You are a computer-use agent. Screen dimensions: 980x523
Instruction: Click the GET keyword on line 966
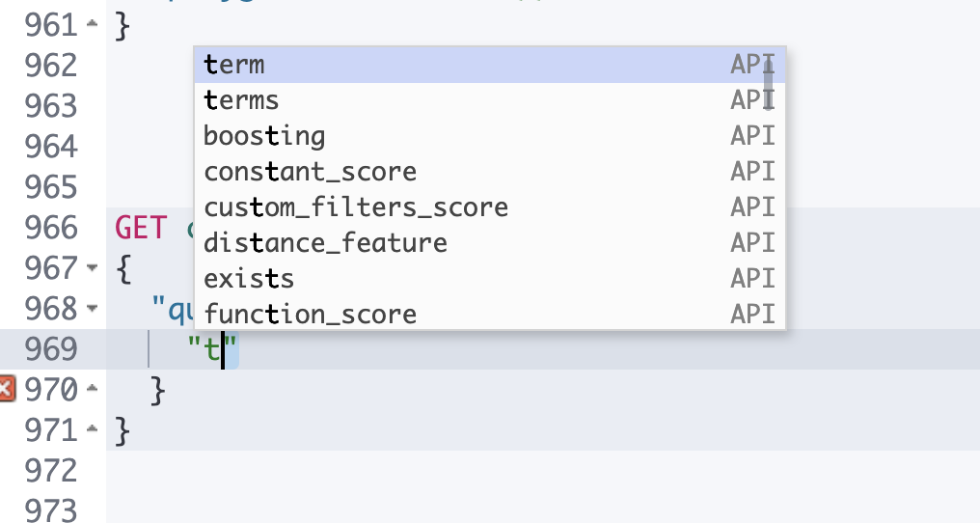click(x=140, y=227)
